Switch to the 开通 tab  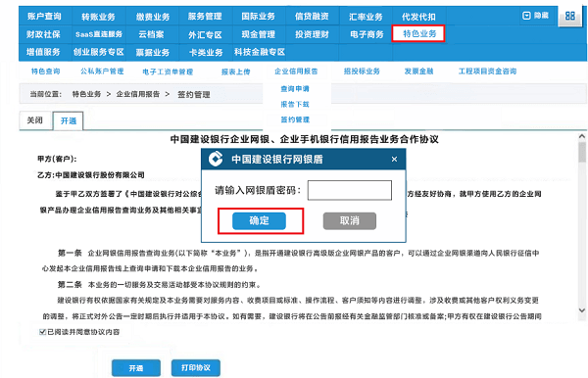pos(69,120)
